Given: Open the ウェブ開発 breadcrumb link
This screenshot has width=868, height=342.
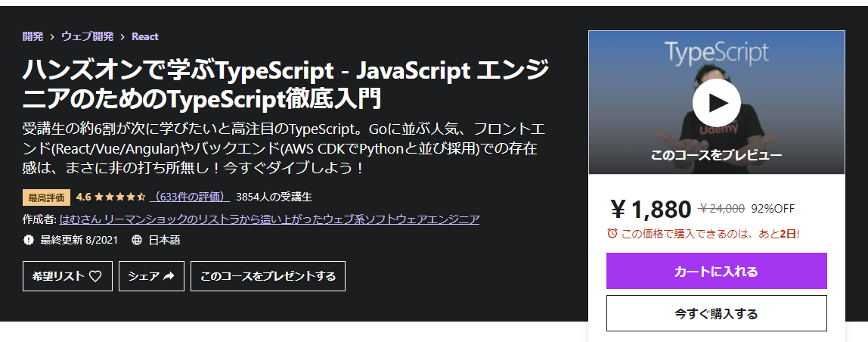Looking at the screenshot, I should click(88, 36).
